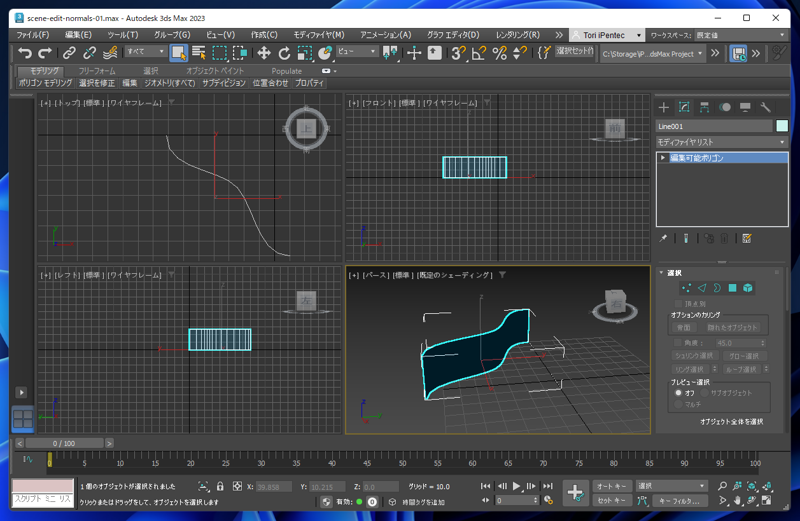Image resolution: width=800 pixels, height=521 pixels.
Task: Switch to Vertex sub-object level
Action: [686, 288]
